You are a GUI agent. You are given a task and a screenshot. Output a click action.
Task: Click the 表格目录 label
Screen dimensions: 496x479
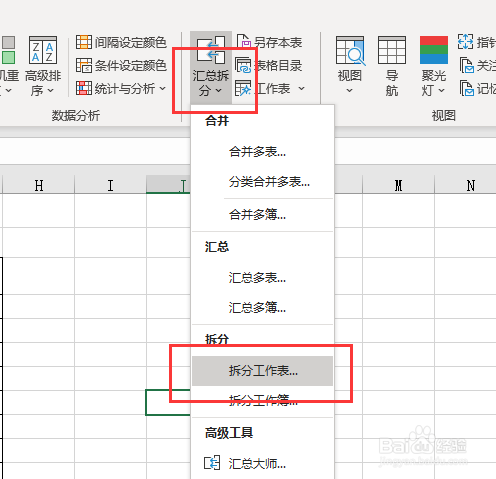point(278,66)
